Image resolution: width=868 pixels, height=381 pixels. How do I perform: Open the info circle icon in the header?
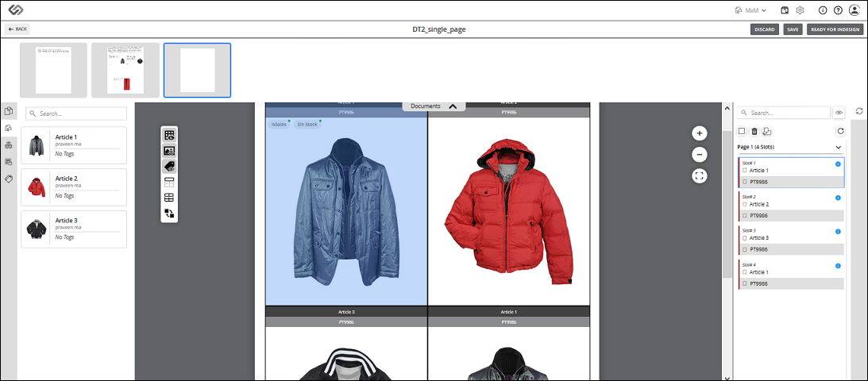pyautogui.click(x=823, y=10)
